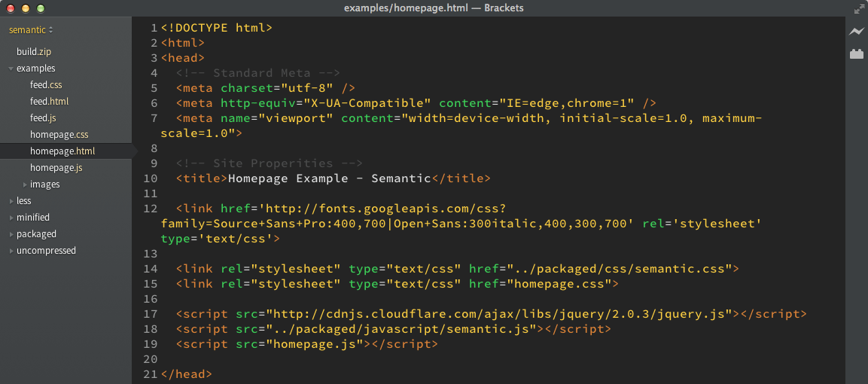Viewport: 868px width, 384px height.
Task: Expand the uncompressed folder
Action: point(11,251)
